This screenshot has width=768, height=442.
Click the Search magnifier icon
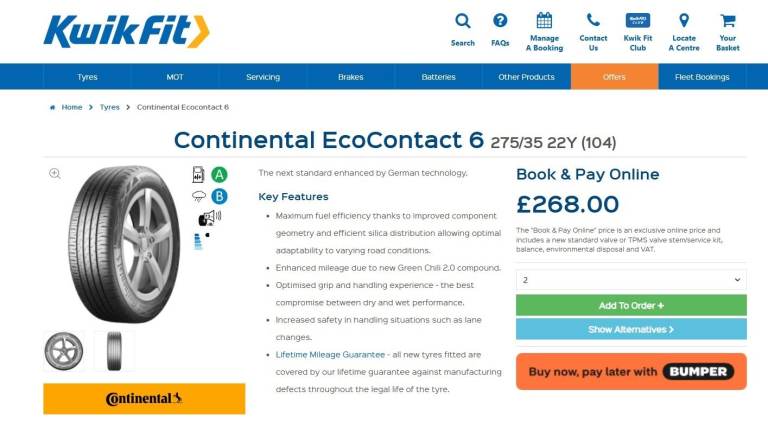coord(462,21)
